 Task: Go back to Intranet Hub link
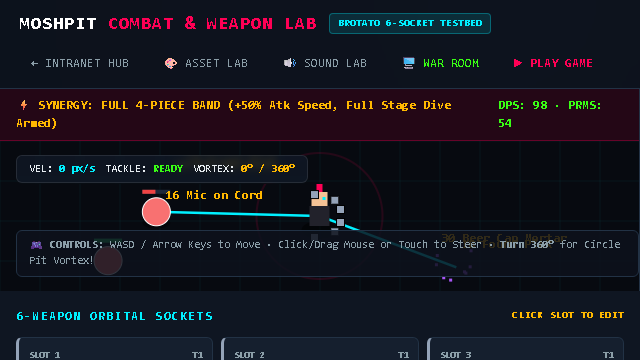tap(80, 63)
